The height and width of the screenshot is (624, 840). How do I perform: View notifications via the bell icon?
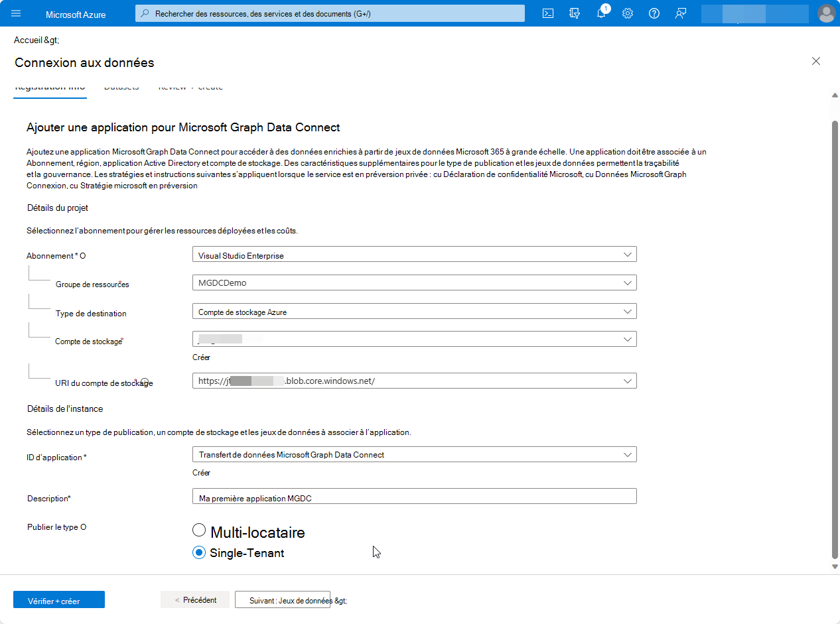601,13
